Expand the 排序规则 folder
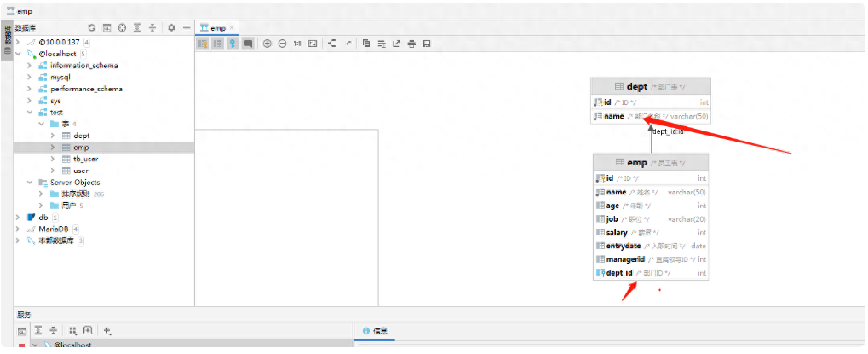Image resolution: width=868 pixels, height=354 pixels. [x=42, y=194]
